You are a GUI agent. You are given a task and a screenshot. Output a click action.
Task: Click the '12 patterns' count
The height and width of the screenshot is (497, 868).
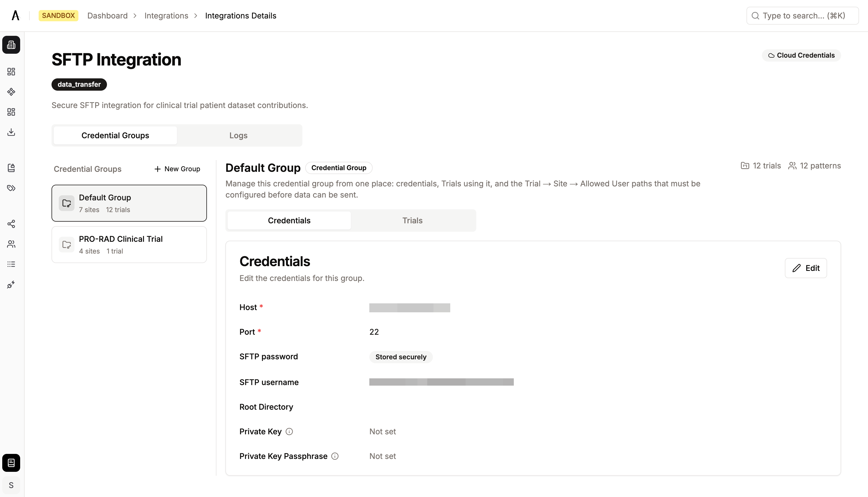click(820, 166)
